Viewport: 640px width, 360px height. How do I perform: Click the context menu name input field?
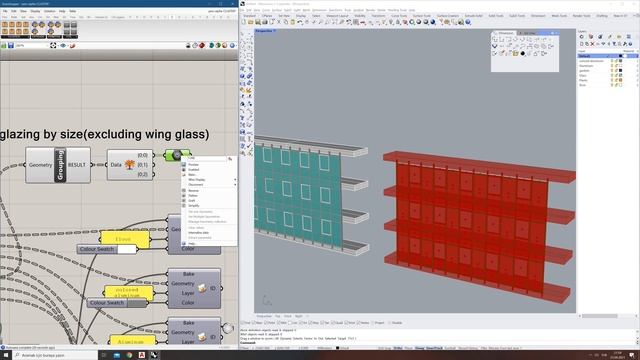[207, 158]
